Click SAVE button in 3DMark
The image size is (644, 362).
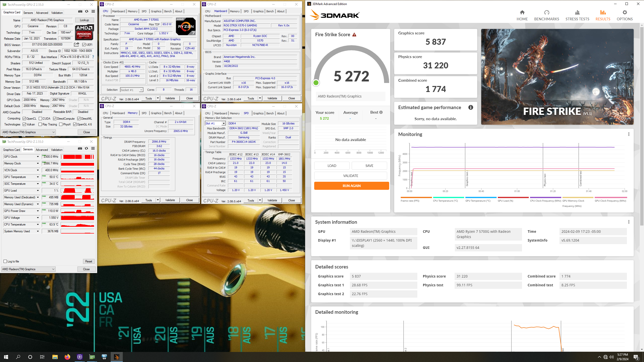click(369, 166)
